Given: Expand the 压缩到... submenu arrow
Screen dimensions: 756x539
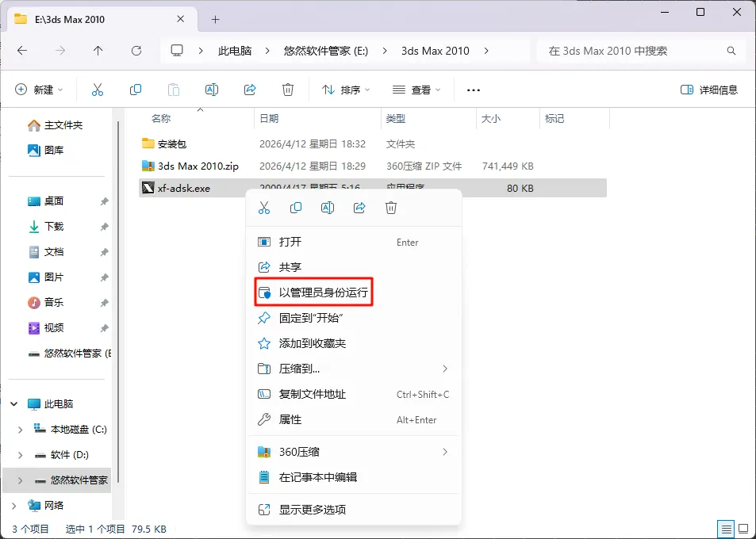Looking at the screenshot, I should coord(445,369).
